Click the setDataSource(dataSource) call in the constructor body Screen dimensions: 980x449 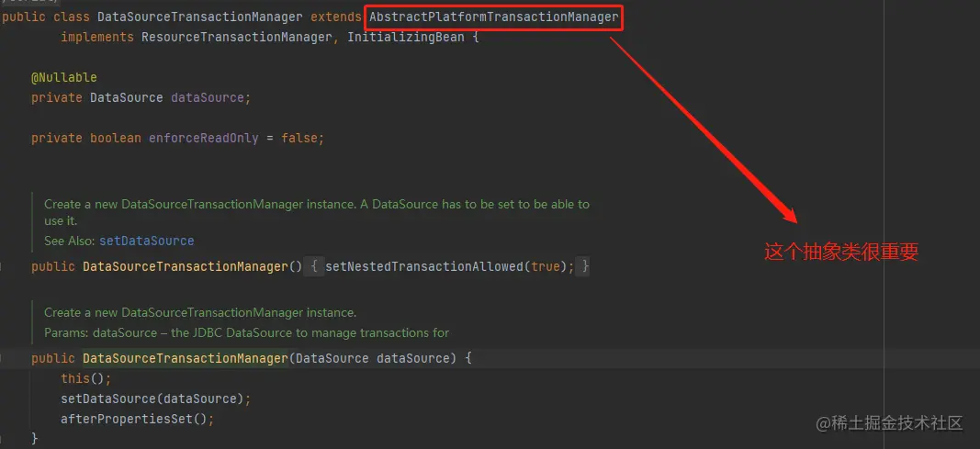[x=155, y=398]
